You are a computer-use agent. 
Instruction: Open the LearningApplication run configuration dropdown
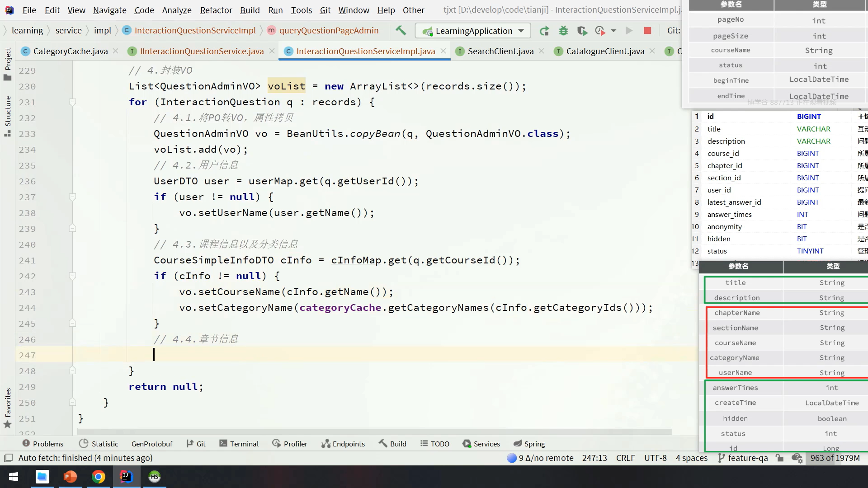(472, 31)
